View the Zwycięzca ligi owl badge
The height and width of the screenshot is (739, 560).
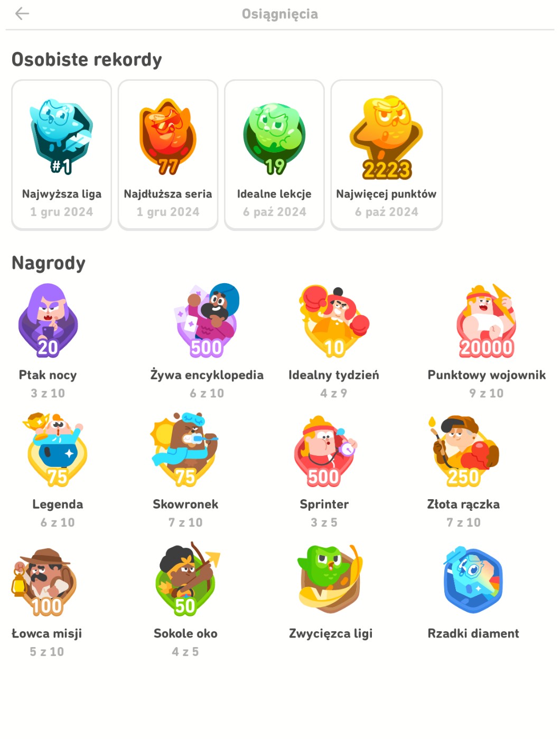coord(331,579)
